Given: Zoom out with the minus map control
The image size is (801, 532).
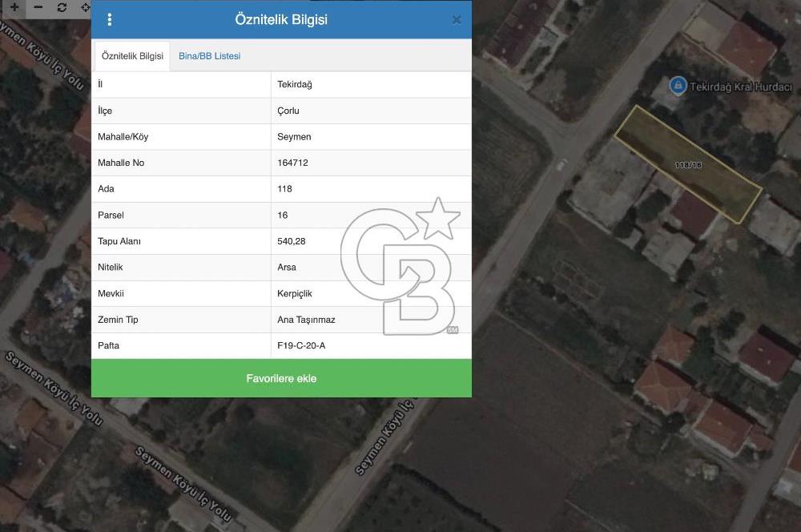Looking at the screenshot, I should 38,7.
